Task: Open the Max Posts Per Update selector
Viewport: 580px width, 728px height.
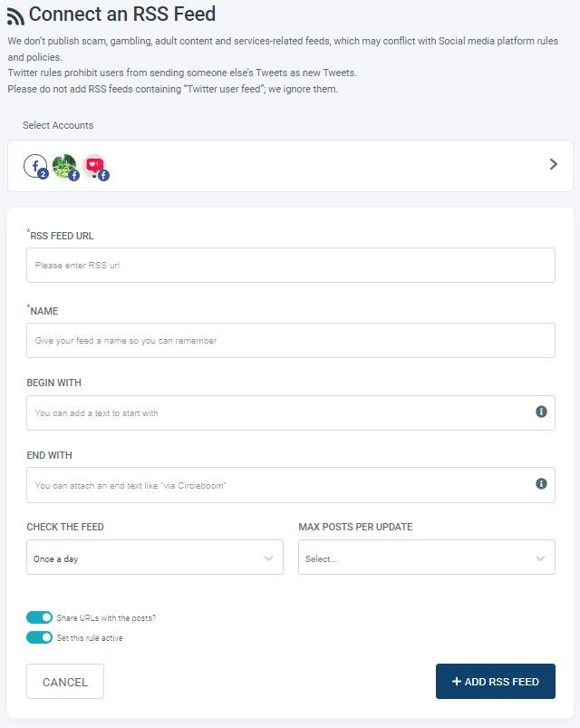Action: [426, 557]
